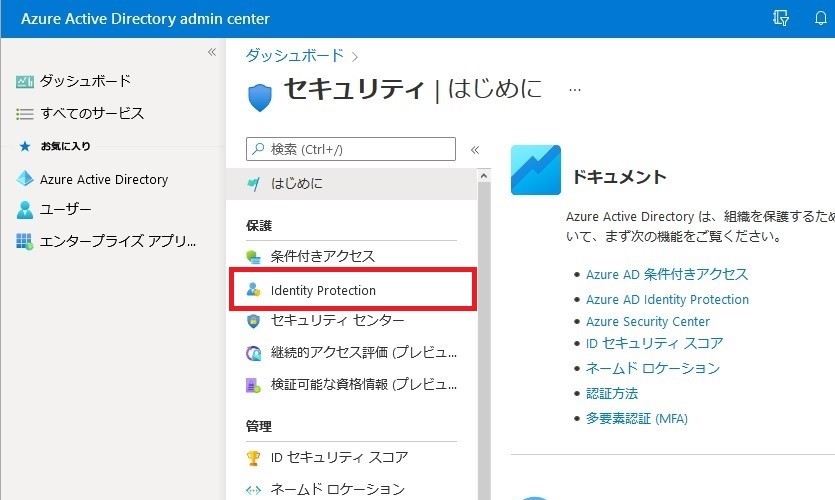Click the ダッシュボード chart icon in sidebar

click(x=24, y=81)
